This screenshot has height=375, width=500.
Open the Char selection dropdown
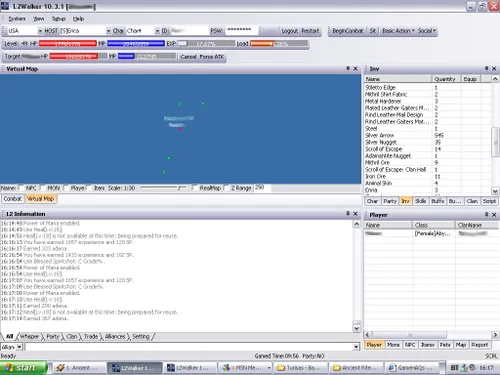point(157,31)
